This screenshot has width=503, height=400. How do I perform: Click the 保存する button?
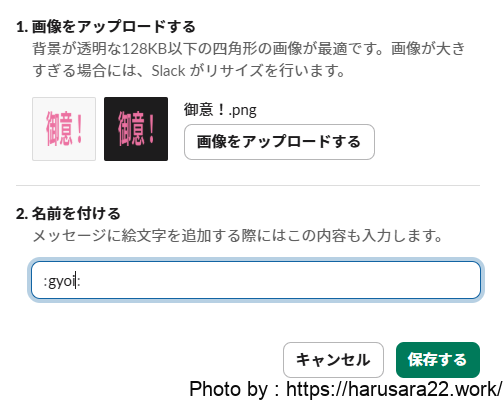click(438, 360)
